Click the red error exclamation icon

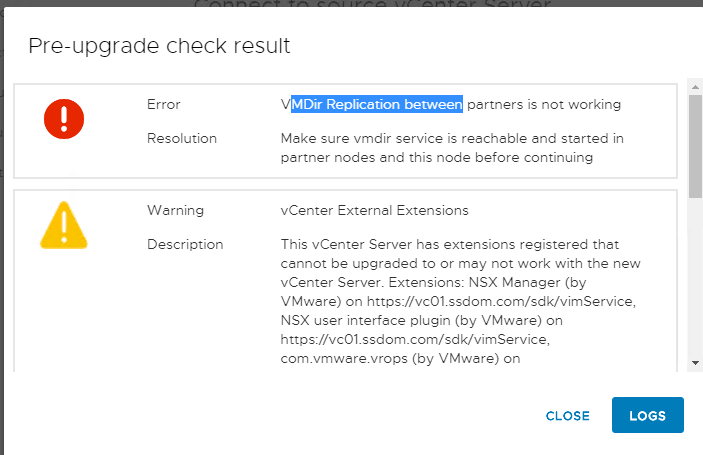[64, 119]
